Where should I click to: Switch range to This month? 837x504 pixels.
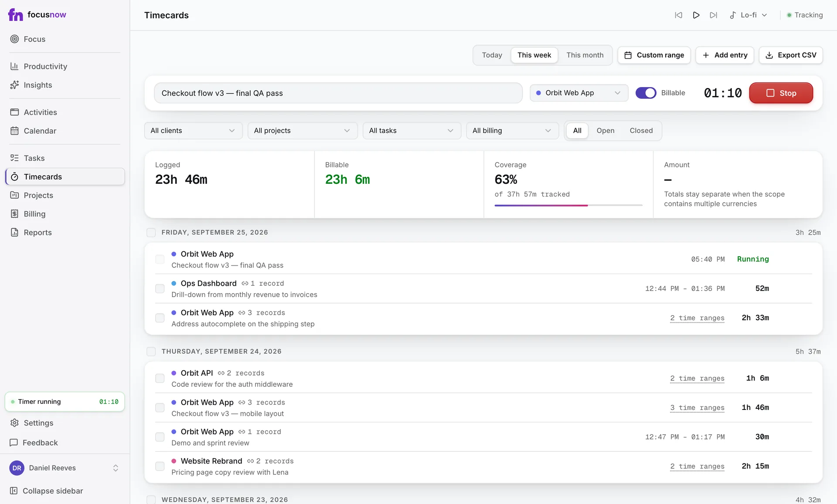click(585, 55)
